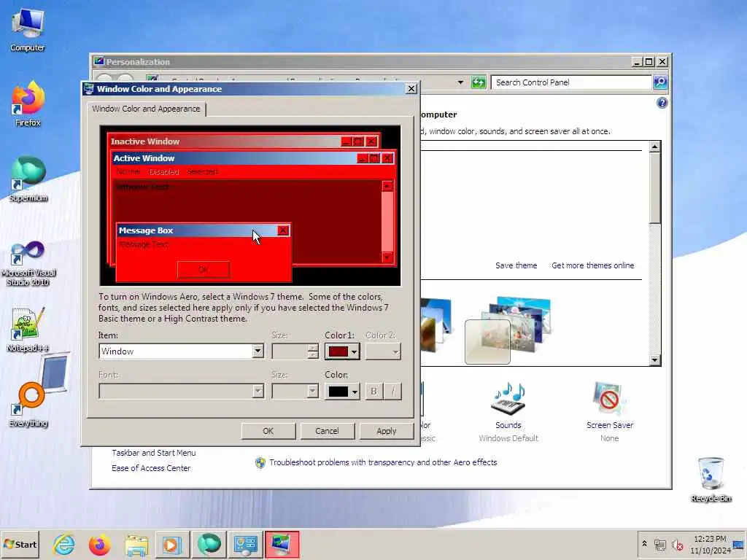Click the Save theme link
The height and width of the screenshot is (560, 747).
[x=516, y=265]
